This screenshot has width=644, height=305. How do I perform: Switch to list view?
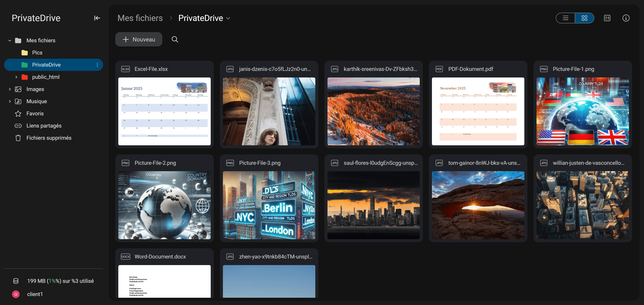pyautogui.click(x=565, y=18)
